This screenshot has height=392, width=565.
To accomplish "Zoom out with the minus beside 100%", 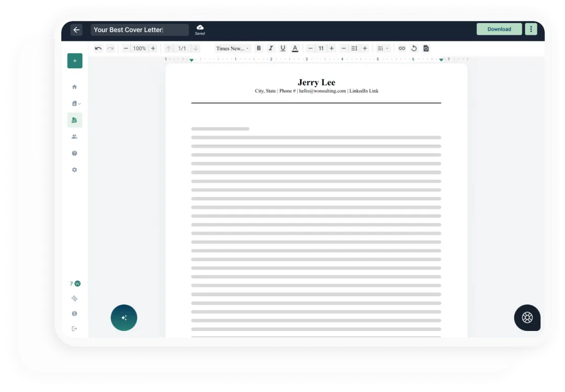I will click(126, 48).
